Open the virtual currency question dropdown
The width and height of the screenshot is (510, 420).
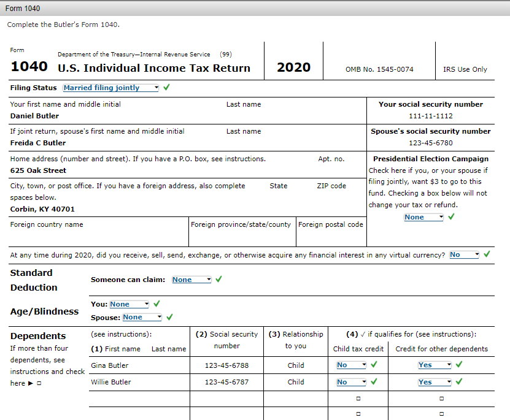(x=464, y=254)
